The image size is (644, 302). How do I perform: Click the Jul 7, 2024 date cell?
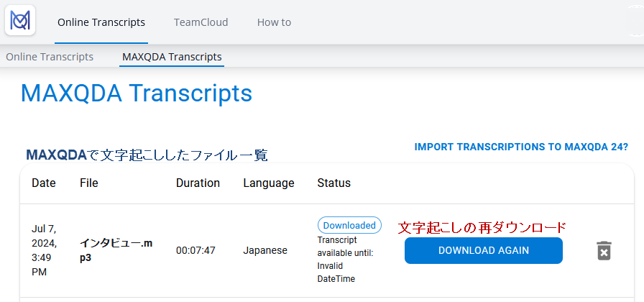pos(44,250)
